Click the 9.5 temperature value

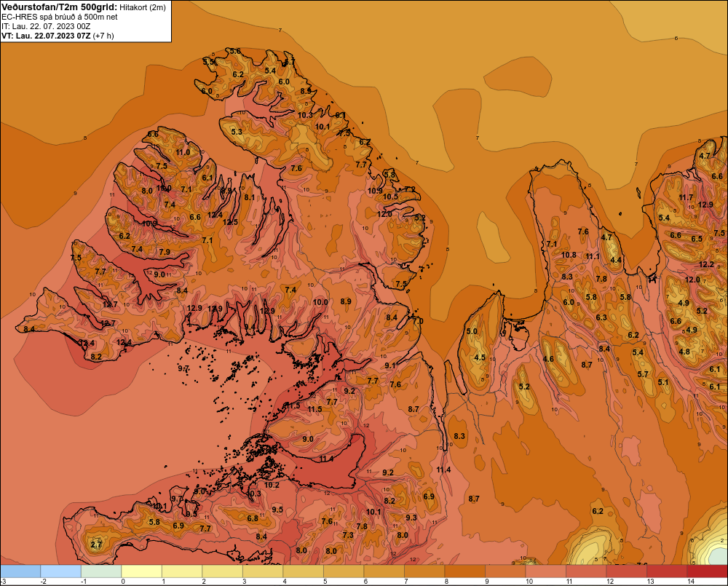(277, 510)
